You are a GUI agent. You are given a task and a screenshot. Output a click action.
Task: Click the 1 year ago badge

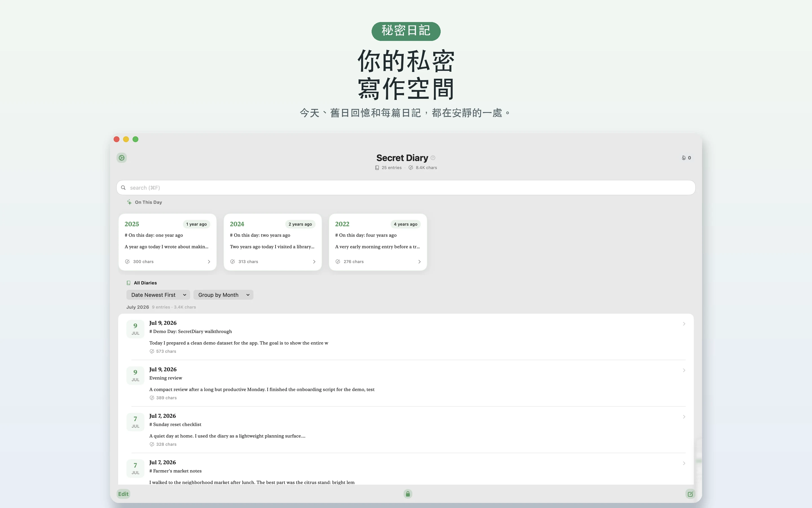(x=196, y=224)
